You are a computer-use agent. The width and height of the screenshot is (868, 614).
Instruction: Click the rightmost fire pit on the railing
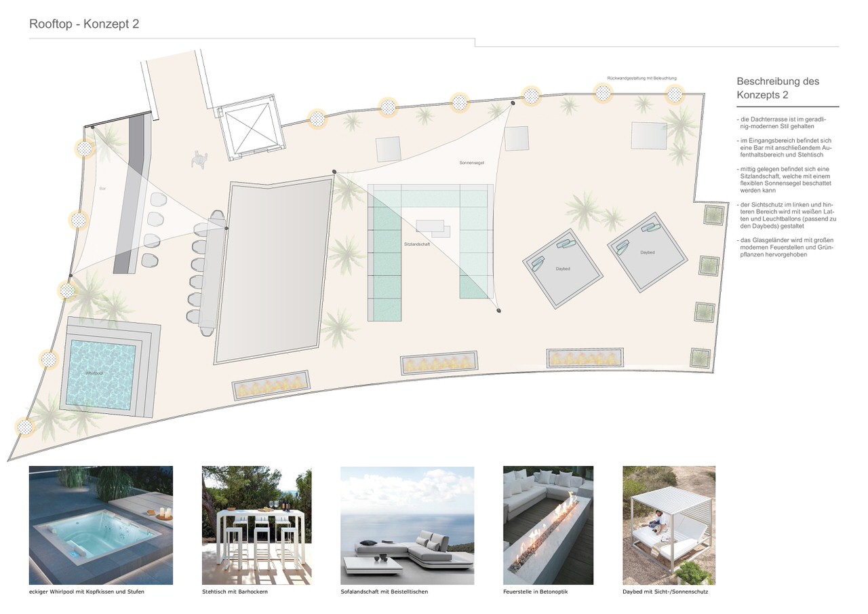(585, 357)
